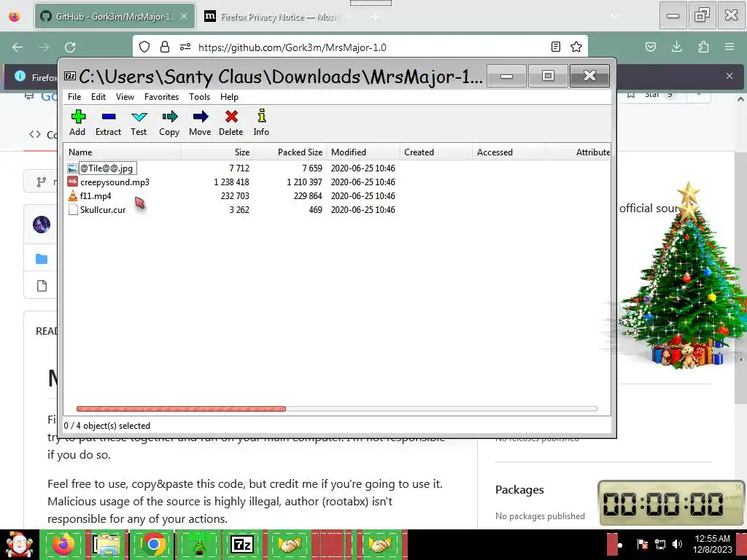Click the tracking protection shield icon
Screen dimensions: 747x560
(144, 47)
